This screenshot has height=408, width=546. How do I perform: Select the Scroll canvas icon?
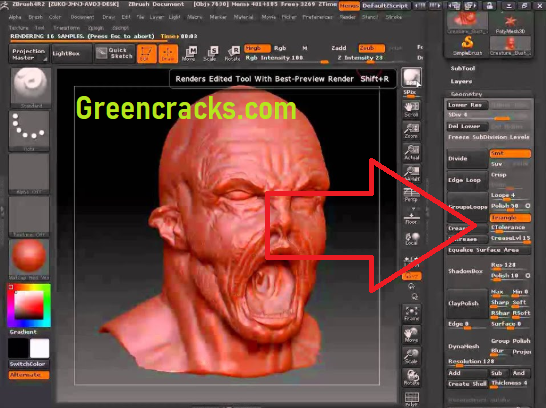[411, 109]
